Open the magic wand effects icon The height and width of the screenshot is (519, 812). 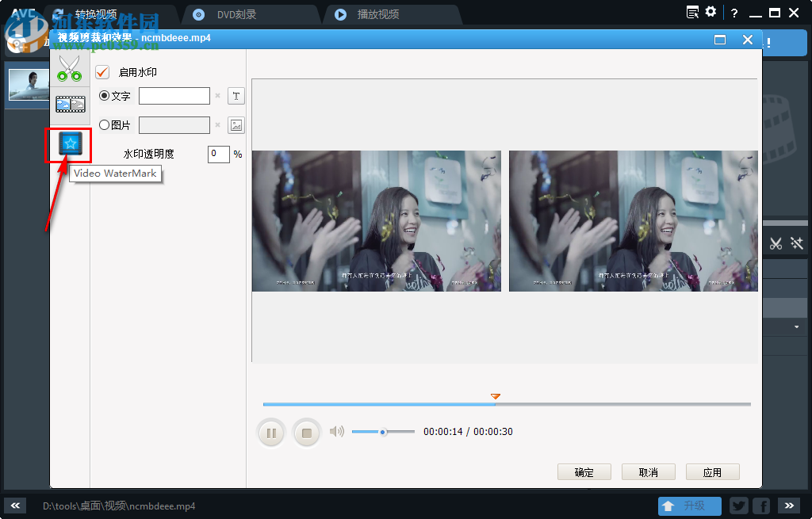pyautogui.click(x=798, y=244)
